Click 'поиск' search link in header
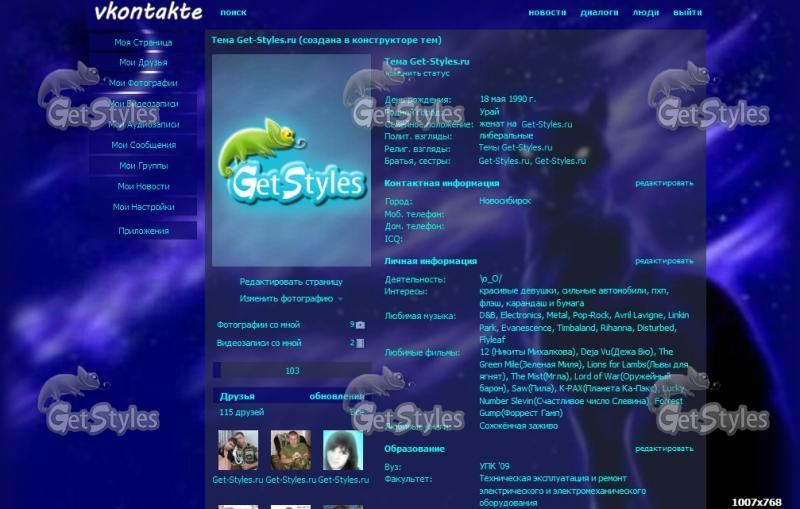Viewport: 800px width, 509px height. [x=233, y=13]
